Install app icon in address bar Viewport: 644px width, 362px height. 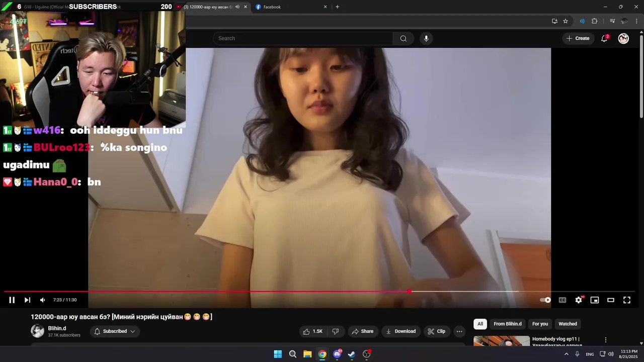pos(554,21)
